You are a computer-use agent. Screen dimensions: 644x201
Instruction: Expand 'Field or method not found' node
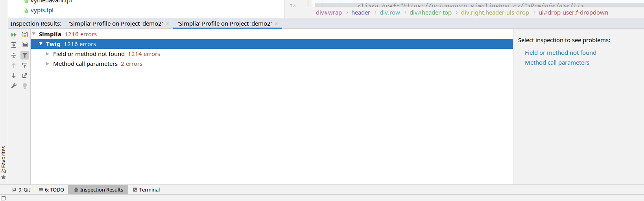(x=48, y=54)
